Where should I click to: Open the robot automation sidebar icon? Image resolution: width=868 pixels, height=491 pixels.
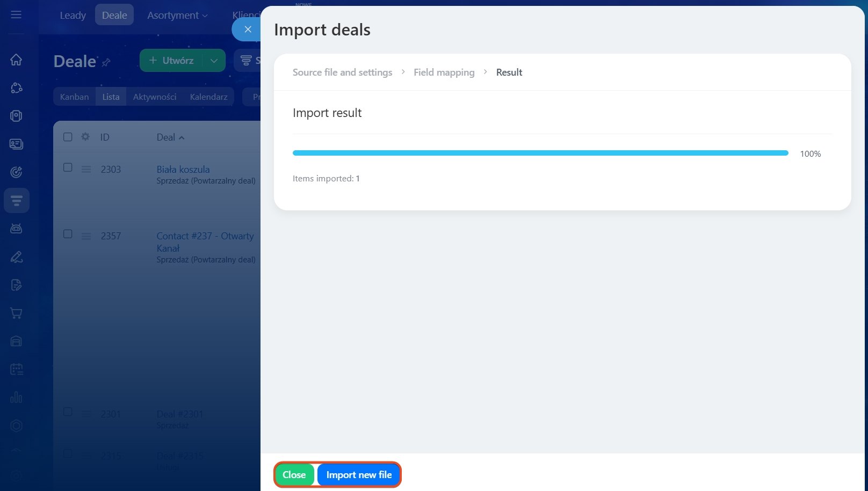coord(16,229)
